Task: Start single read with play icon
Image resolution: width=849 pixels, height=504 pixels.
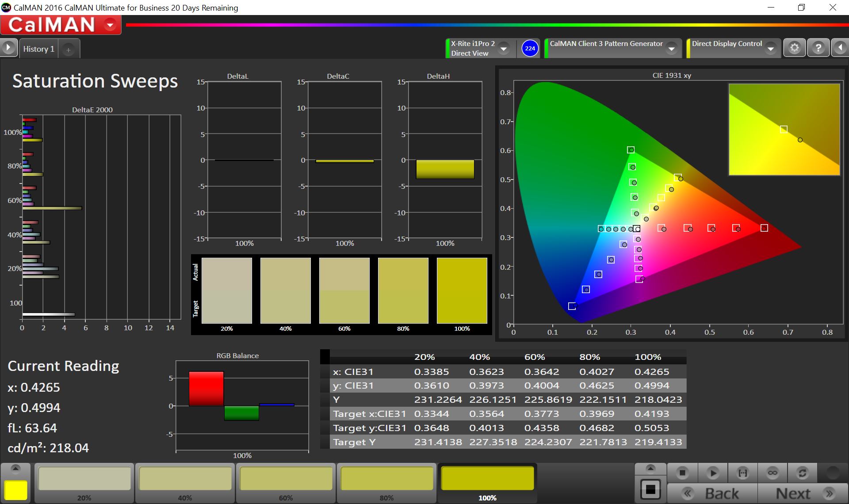Action: coord(712,473)
